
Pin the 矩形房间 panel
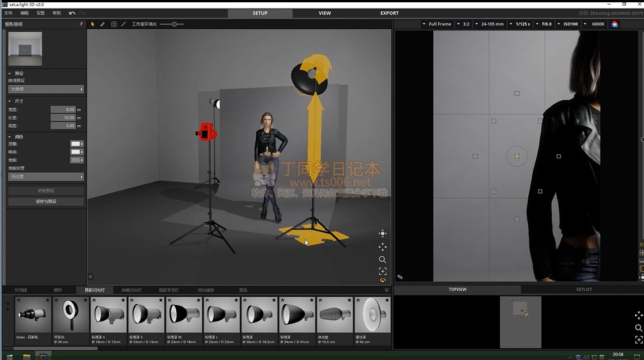(x=81, y=24)
